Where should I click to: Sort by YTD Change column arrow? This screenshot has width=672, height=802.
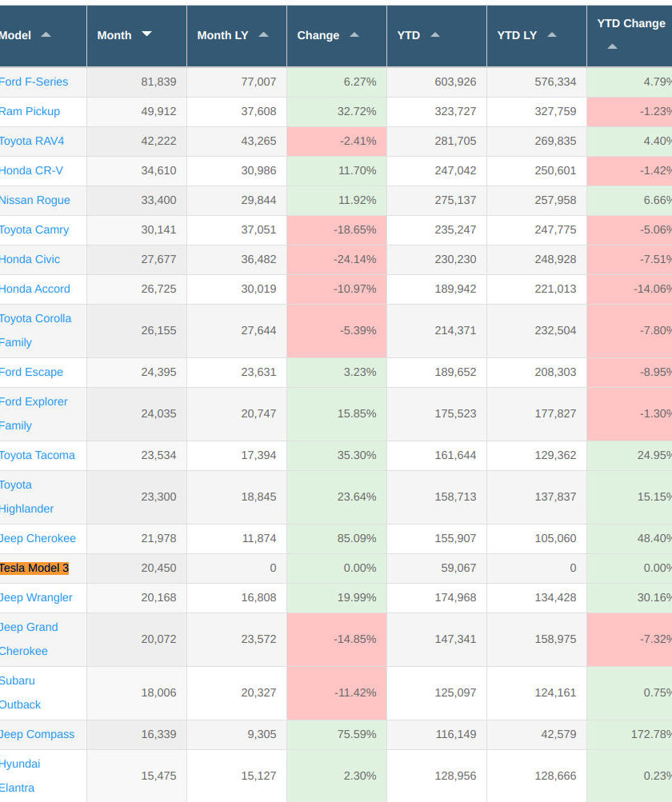pyautogui.click(x=612, y=46)
